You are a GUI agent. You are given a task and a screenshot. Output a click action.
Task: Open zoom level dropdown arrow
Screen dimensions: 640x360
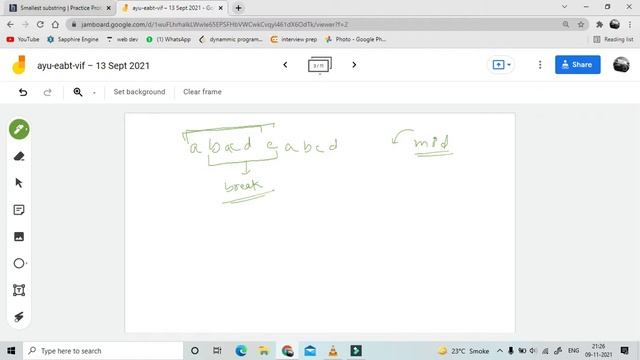click(x=94, y=93)
